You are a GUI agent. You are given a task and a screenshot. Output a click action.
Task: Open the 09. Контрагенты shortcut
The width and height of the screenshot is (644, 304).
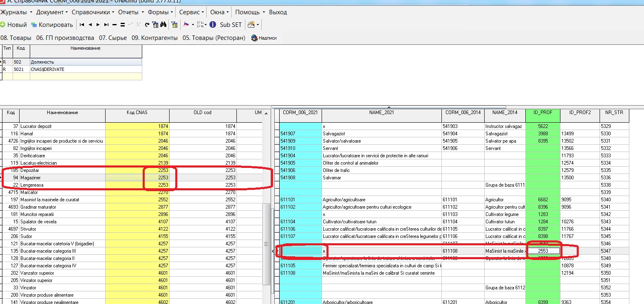click(154, 38)
